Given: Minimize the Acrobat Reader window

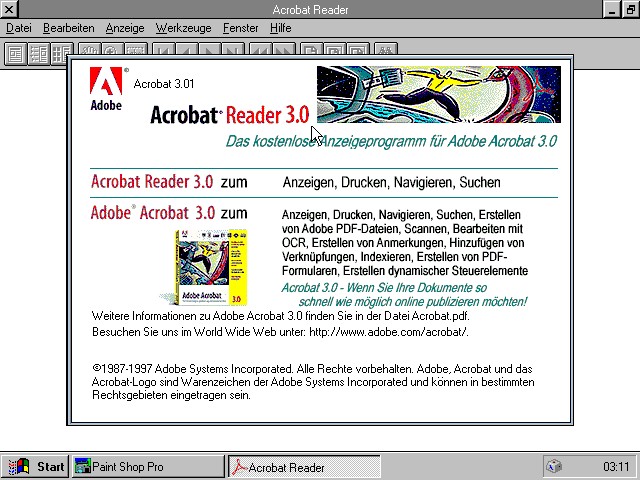Looking at the screenshot, I should [612, 9].
